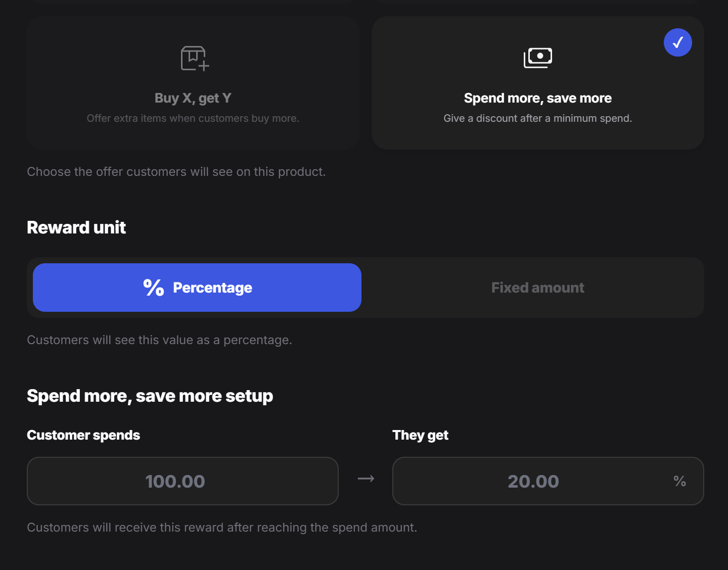Click the blue selected checkmark badge
The width and height of the screenshot is (728, 570).
pos(677,42)
